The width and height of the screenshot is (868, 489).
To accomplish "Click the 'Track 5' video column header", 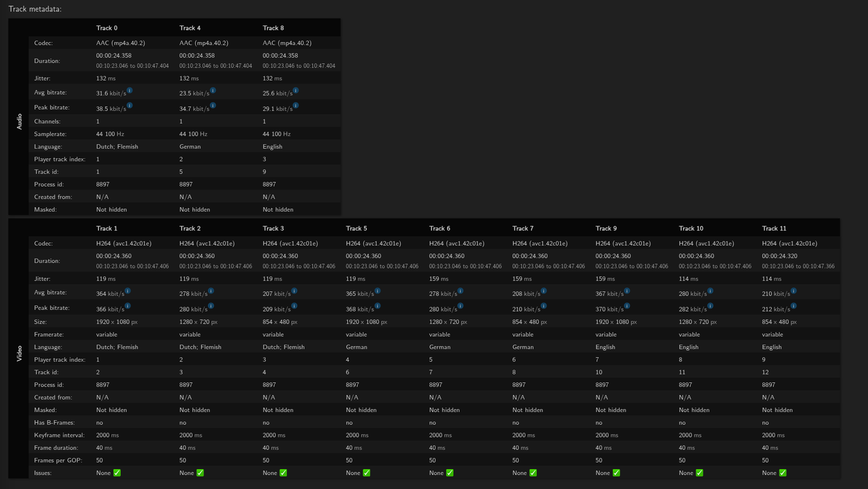I will coord(356,229).
